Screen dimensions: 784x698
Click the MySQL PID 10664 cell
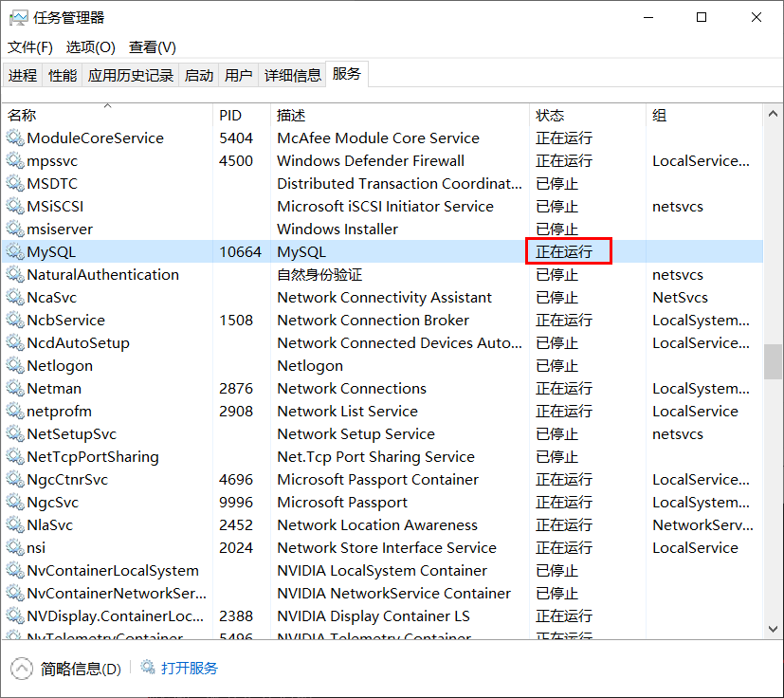[x=240, y=251]
